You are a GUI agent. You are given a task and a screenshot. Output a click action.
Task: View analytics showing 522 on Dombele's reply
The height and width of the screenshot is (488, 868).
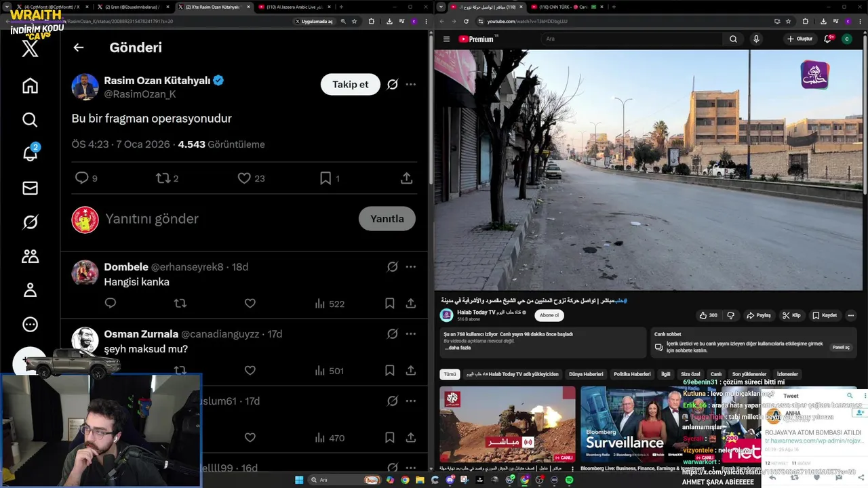click(x=330, y=304)
